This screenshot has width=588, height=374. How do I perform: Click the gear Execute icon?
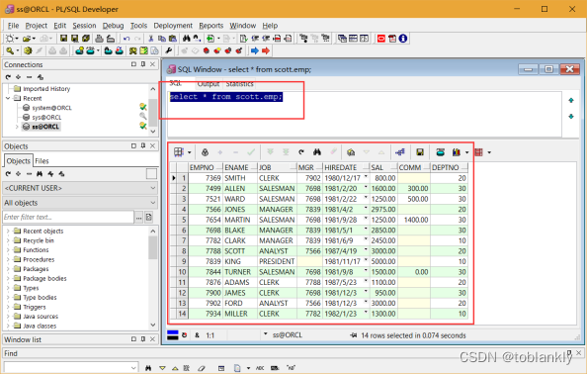pos(28,50)
